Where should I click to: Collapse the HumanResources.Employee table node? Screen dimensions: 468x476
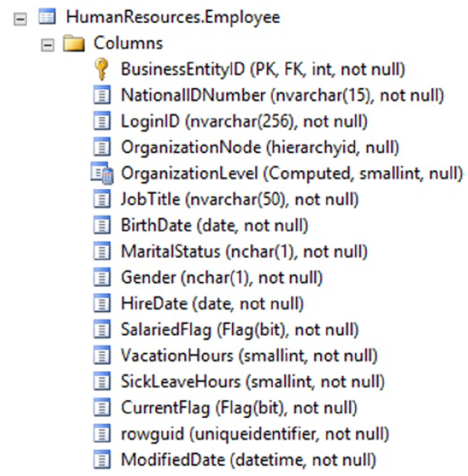[x=20, y=19]
